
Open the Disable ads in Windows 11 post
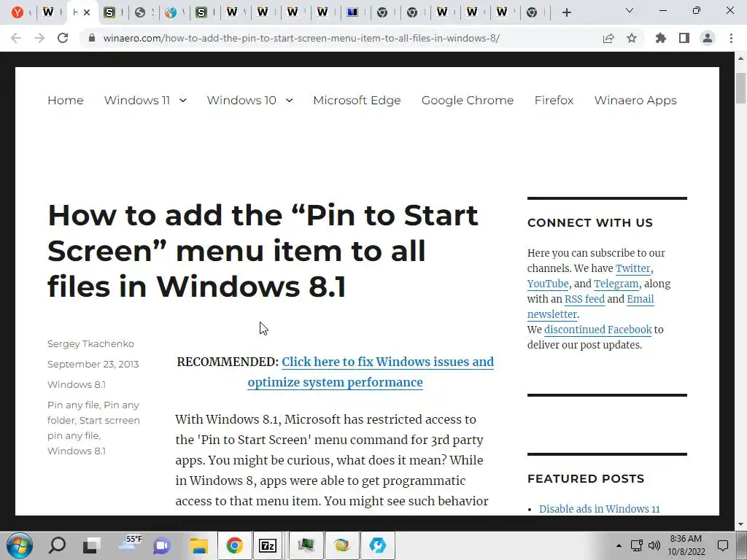[x=600, y=509]
